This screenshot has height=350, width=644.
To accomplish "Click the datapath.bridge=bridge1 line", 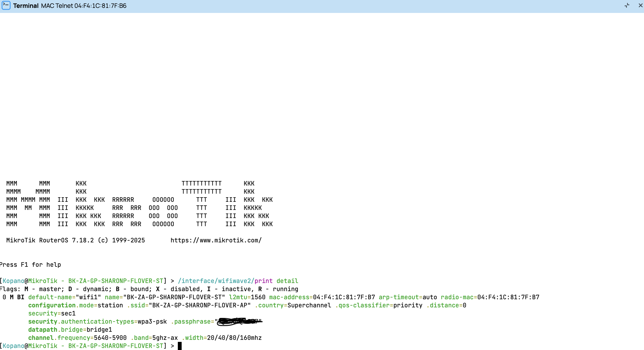I will [x=70, y=330].
